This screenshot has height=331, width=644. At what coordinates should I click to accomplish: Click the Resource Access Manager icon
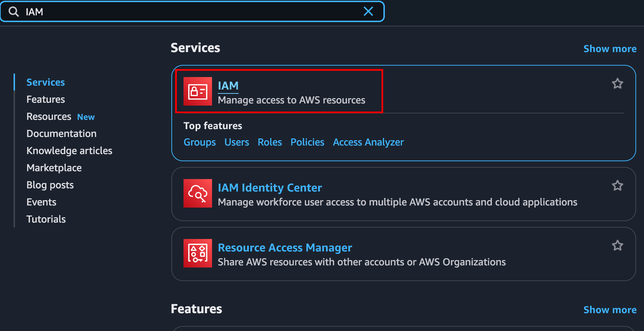[x=197, y=253]
